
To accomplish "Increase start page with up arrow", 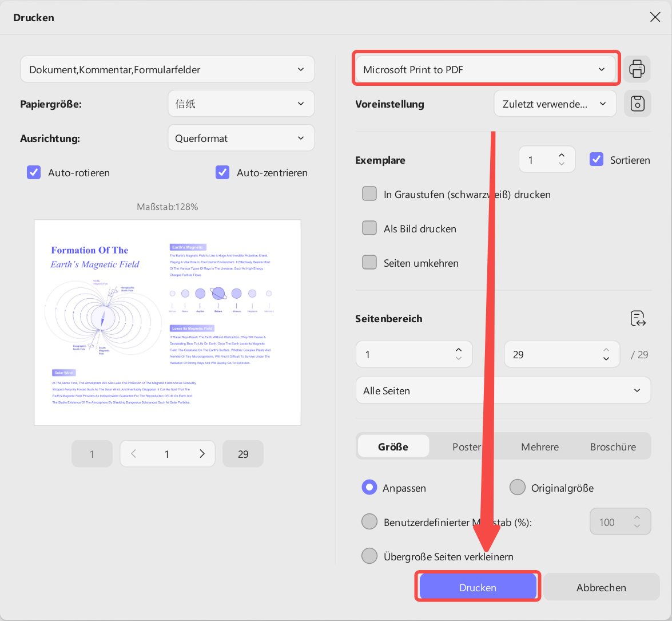I will [459, 350].
